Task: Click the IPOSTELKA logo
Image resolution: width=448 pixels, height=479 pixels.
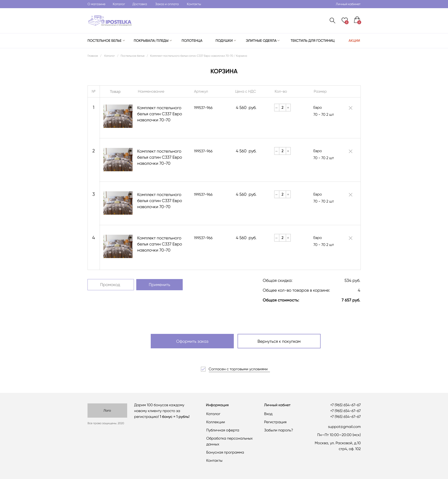Action: point(110,21)
